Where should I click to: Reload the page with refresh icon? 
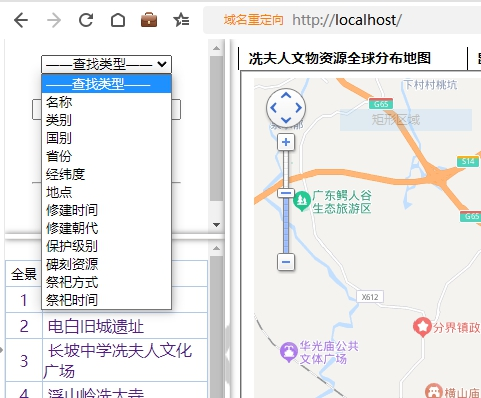(86, 20)
